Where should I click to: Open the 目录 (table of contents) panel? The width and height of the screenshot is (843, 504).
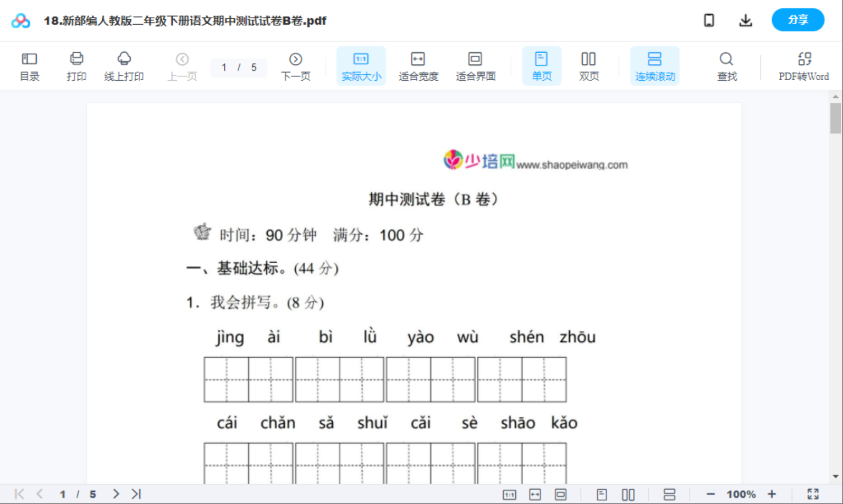(x=29, y=65)
